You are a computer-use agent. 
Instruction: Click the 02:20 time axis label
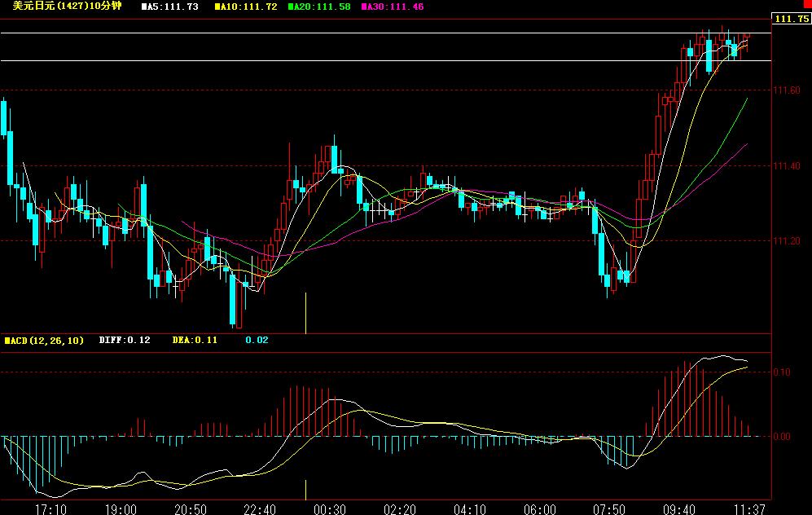(400, 509)
